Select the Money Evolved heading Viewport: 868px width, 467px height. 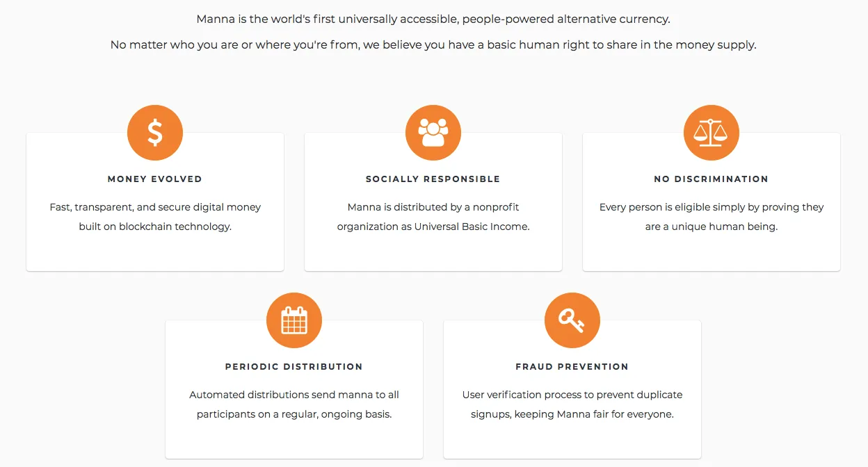coord(155,179)
